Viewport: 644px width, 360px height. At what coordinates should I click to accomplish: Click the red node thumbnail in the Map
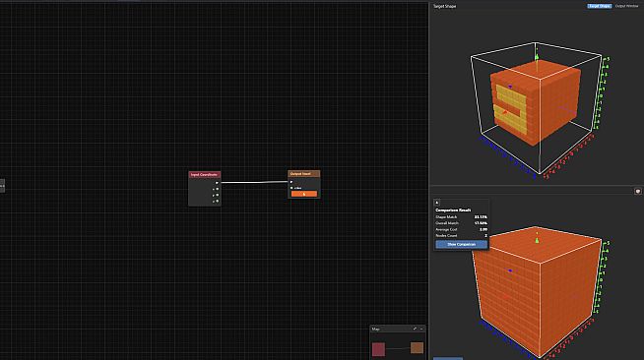[x=378, y=349]
